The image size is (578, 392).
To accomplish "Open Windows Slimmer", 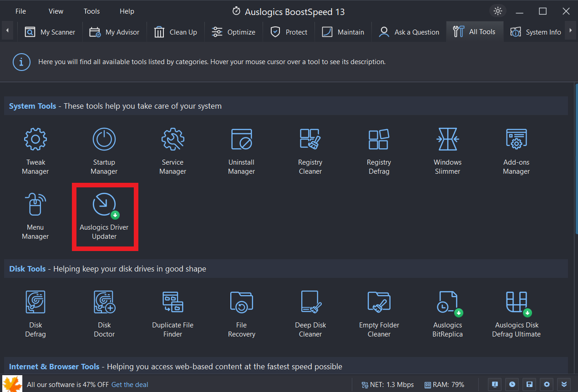I will coord(448,151).
